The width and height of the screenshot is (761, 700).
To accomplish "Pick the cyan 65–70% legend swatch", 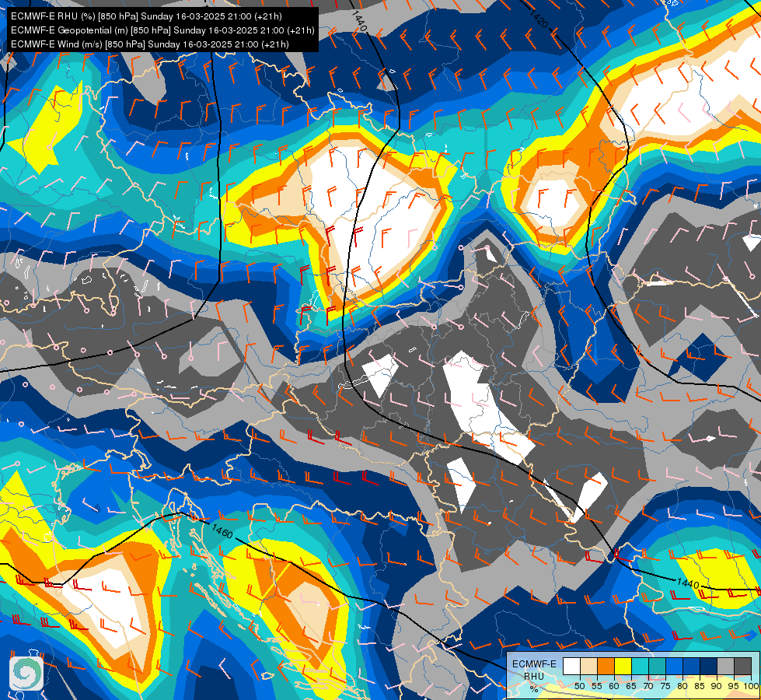I will pos(641,666).
